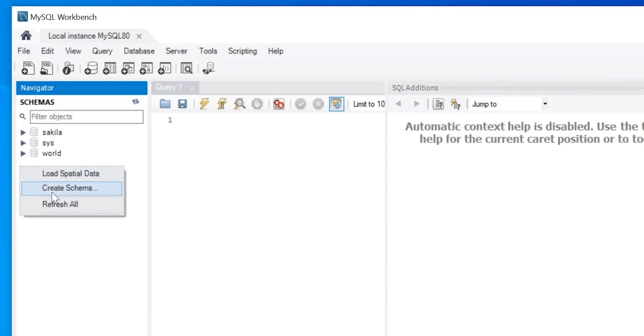Open search table data icon
Viewport: 644px width, 336px height.
tap(187, 69)
